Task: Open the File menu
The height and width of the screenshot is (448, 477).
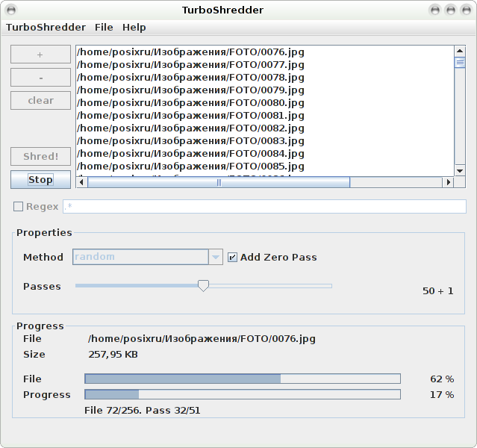Action: [104, 28]
